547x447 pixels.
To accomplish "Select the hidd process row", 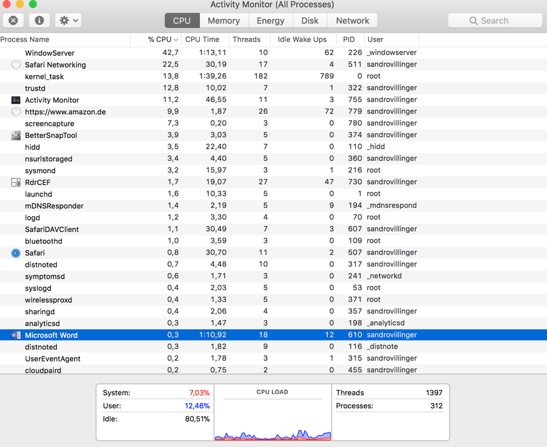I will (x=274, y=147).
